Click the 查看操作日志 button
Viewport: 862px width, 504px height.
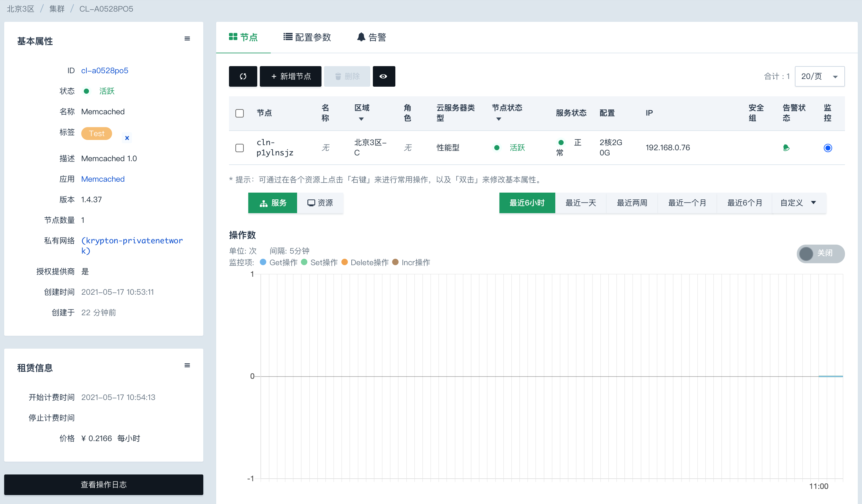tap(104, 484)
